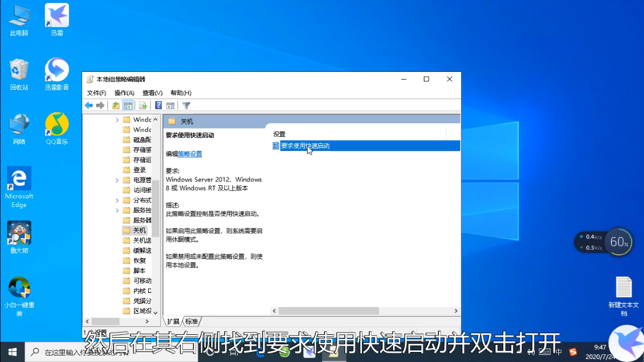Image resolution: width=644 pixels, height=362 pixels.
Task: Click the filter toolbar icon
Action: 186,105
